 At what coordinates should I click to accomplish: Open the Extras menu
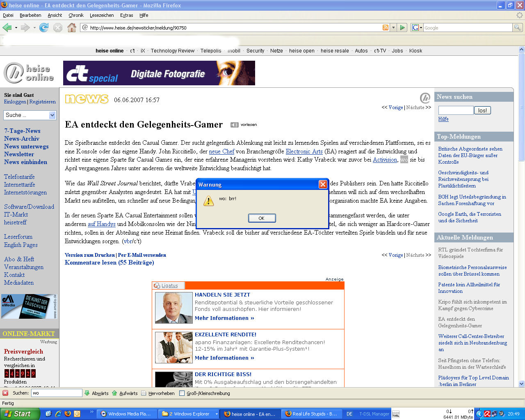click(x=127, y=15)
